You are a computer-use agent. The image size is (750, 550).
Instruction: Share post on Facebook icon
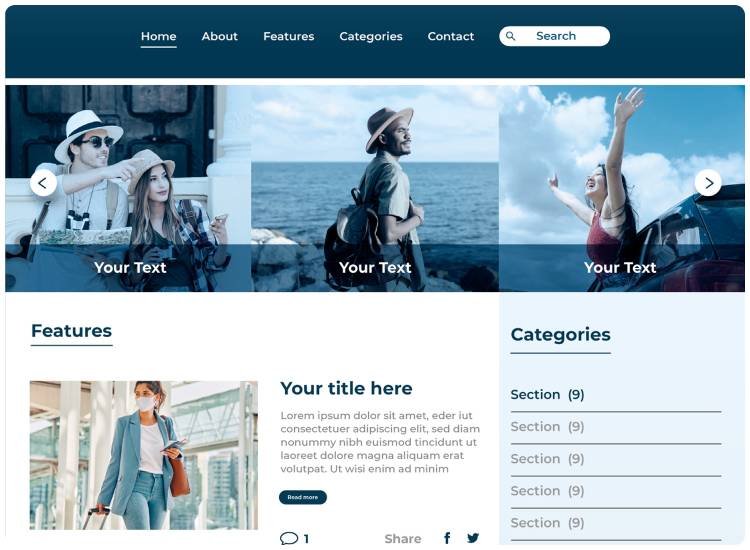(x=447, y=538)
